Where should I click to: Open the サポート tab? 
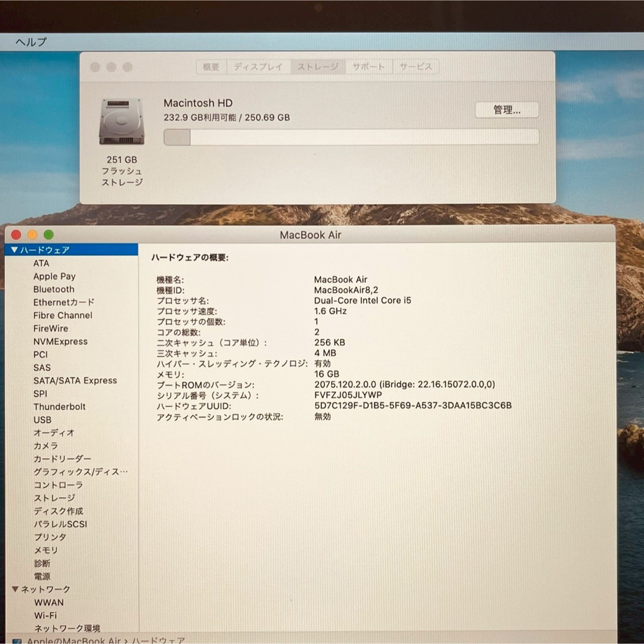369,67
